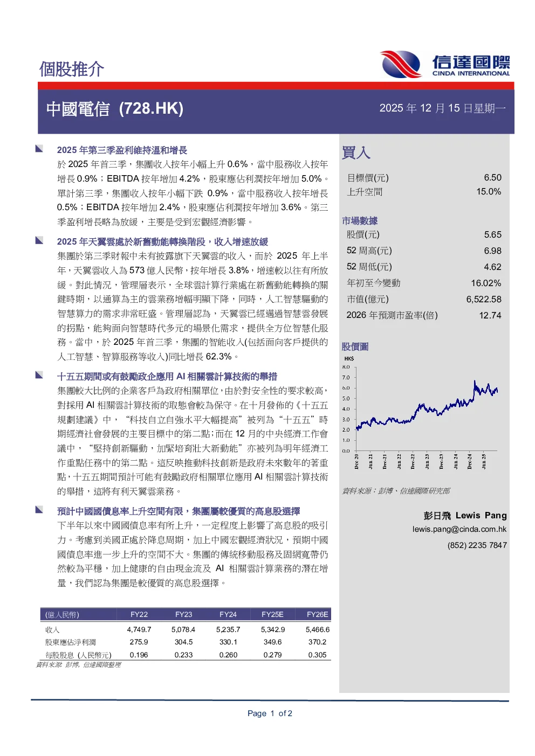This screenshot has width=535, height=756.
Task: Click the net profit cell 304.5
Action: coord(183,642)
